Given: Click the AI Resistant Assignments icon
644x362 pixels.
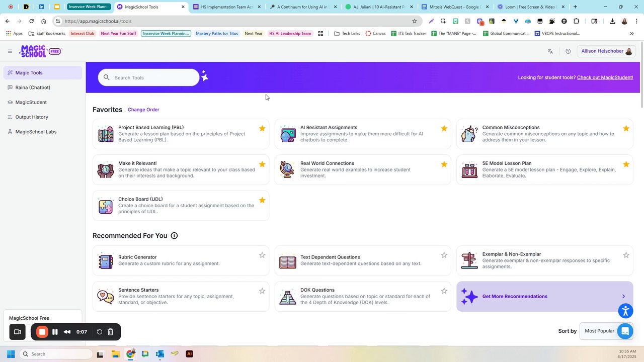Looking at the screenshot, I should click(x=288, y=134).
